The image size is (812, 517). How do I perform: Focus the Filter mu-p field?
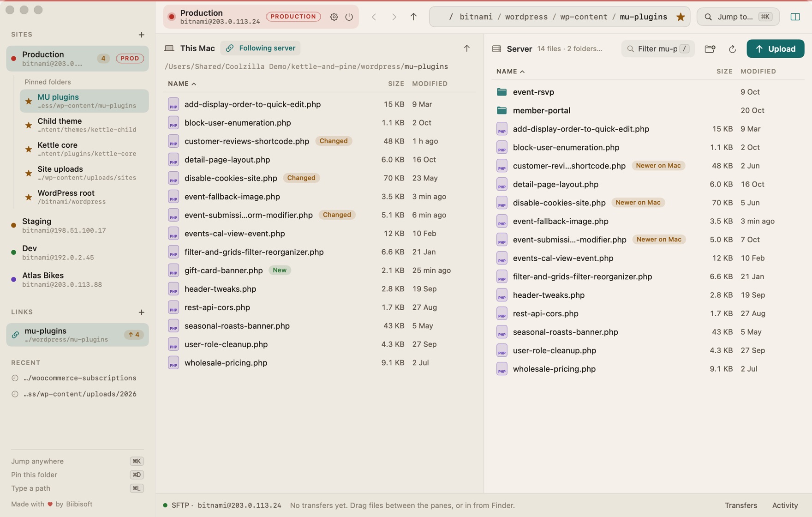[658, 49]
